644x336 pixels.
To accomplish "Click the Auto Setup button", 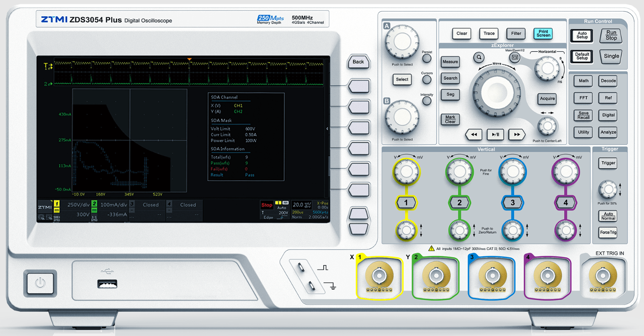I will [582, 35].
